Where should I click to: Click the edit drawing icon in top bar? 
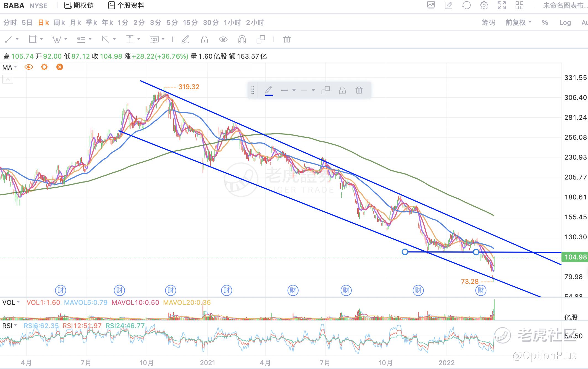click(x=448, y=6)
